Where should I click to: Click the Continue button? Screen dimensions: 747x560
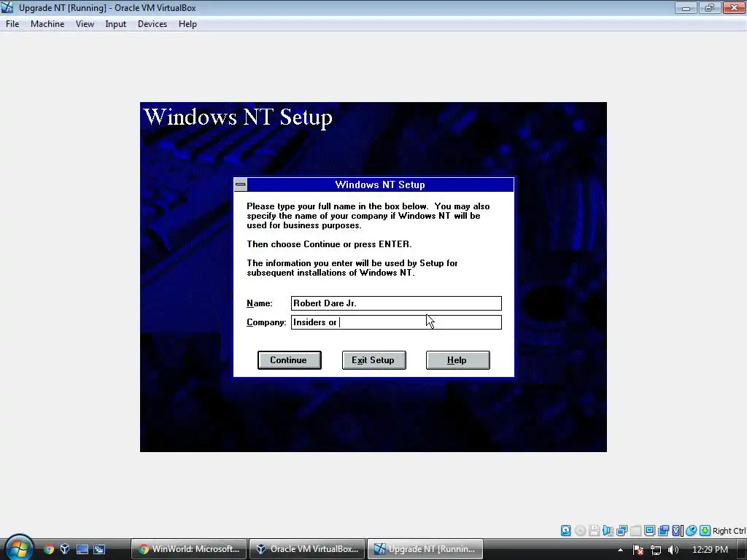click(x=289, y=360)
